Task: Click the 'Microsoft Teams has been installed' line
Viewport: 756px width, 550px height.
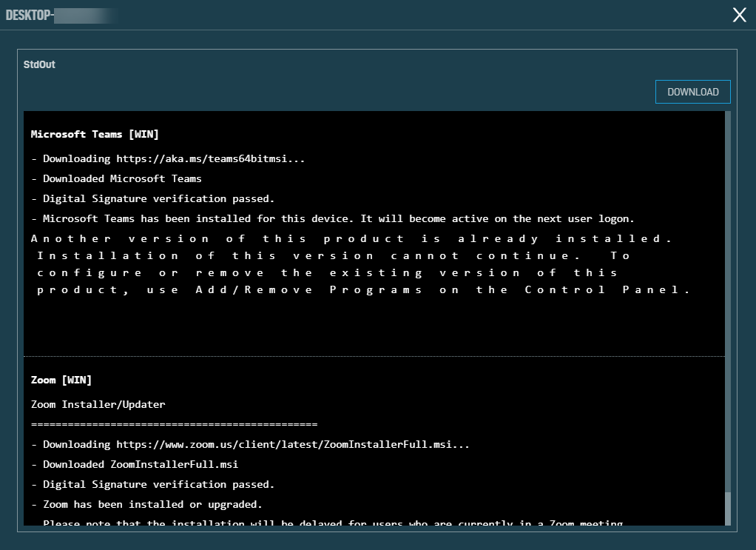Action: pyautogui.click(x=333, y=218)
